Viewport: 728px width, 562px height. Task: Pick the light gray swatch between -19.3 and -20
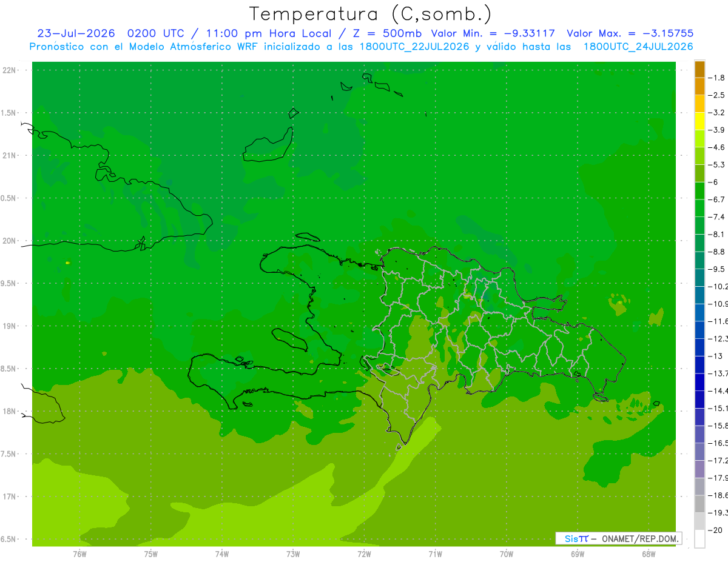pos(699,521)
